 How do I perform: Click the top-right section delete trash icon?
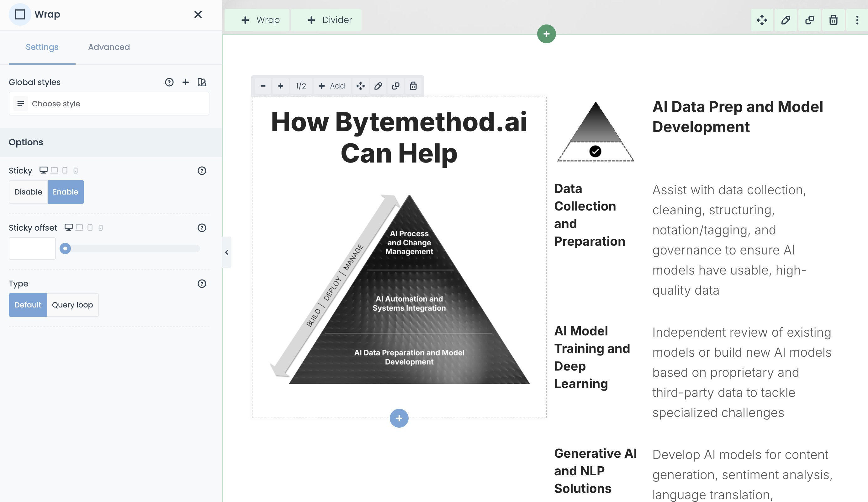point(833,20)
